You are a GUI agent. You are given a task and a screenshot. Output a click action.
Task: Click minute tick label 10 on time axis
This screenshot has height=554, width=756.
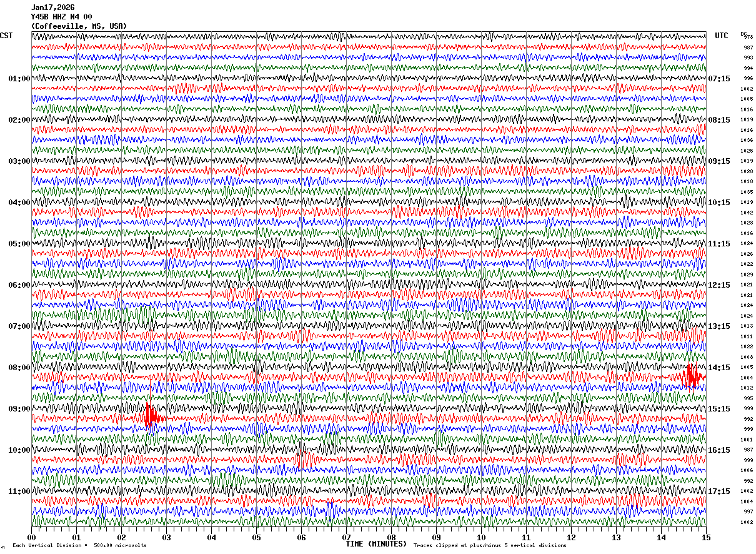pos(481,537)
